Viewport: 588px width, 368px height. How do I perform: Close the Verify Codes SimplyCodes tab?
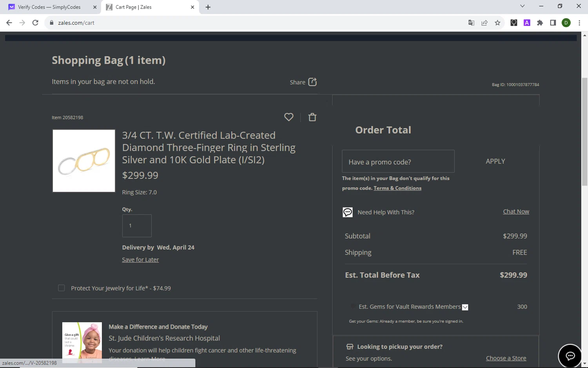[x=95, y=7]
